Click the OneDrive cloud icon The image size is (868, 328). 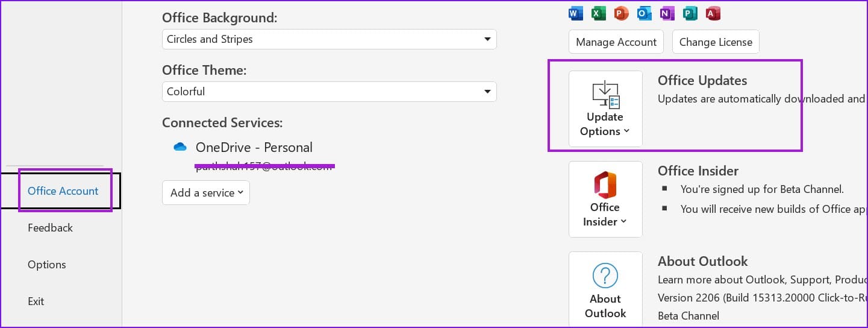tap(180, 147)
